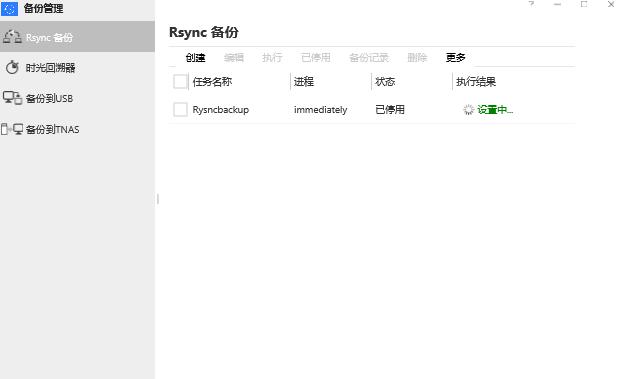Open the Rsync 备份 sidebar section
This screenshot has height=379, width=620.
(77, 37)
